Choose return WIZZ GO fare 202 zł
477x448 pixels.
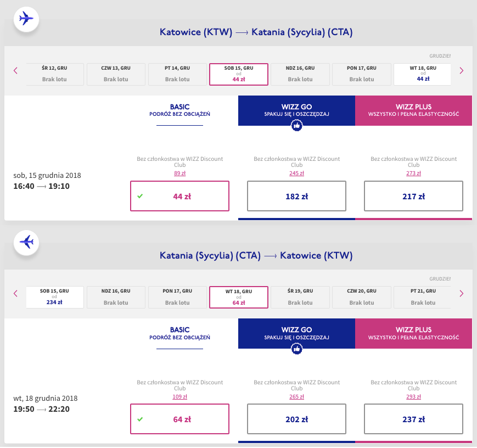click(296, 419)
